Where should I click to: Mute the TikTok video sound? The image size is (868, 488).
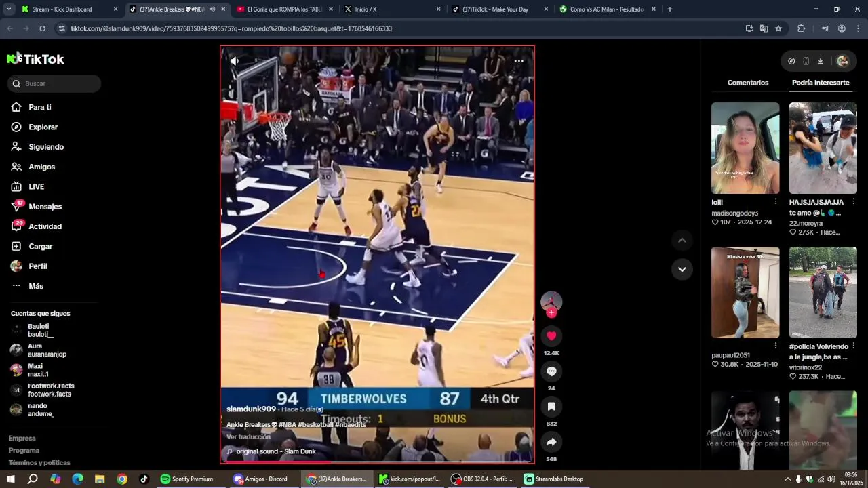pyautogui.click(x=235, y=61)
